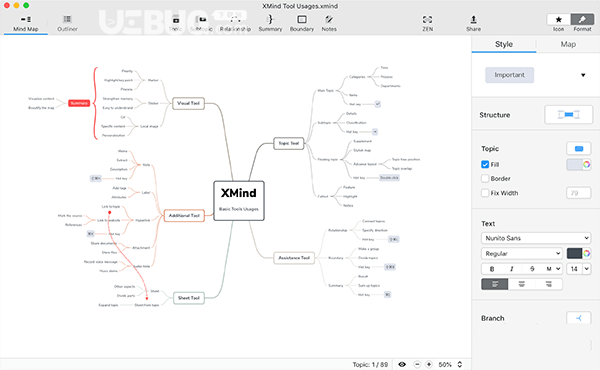Screen dimensions: 600x370
Task: Open the Regular font weight dropdown
Action: point(522,253)
